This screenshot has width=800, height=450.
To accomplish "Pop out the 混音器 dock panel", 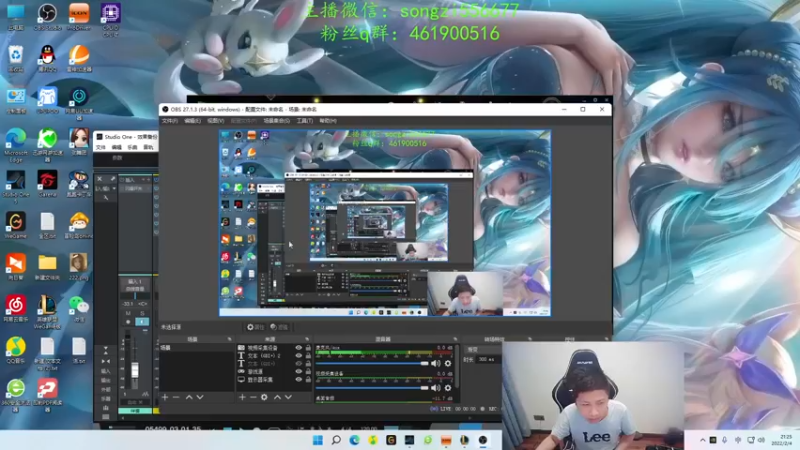I will pos(455,339).
